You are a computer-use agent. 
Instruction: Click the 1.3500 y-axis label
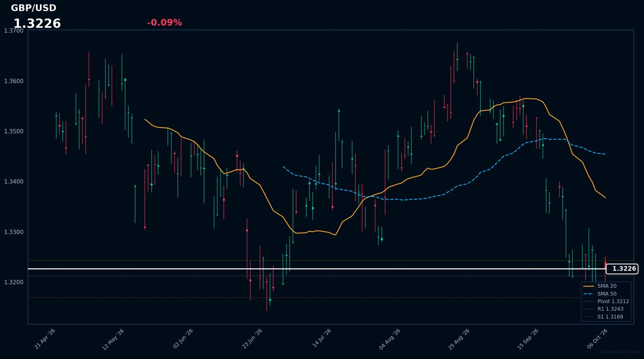point(13,131)
